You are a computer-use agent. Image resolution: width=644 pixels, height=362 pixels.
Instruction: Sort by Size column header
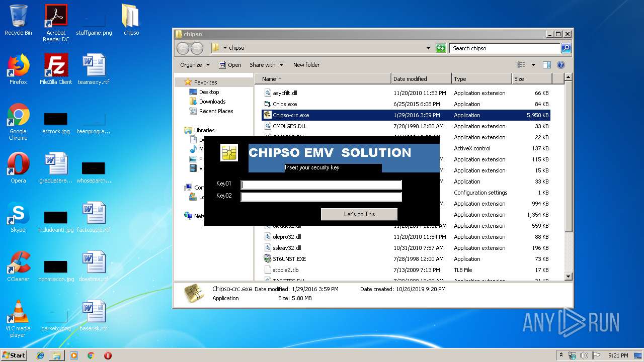click(x=532, y=79)
